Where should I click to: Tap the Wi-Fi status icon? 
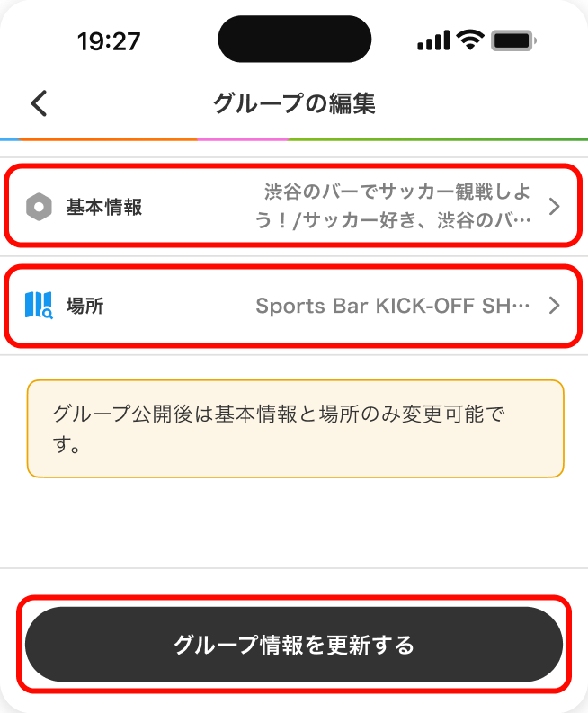click(x=469, y=40)
